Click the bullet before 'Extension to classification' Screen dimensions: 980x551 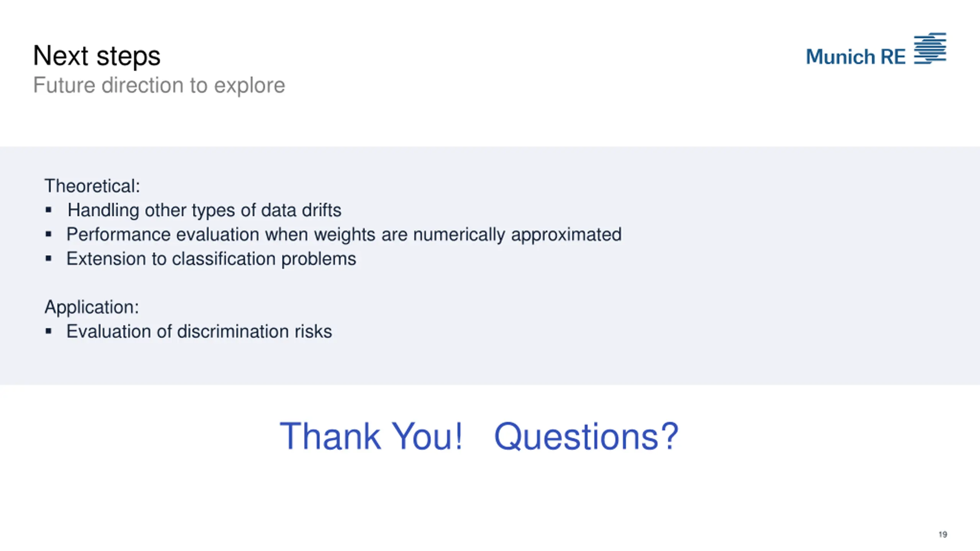(48, 259)
